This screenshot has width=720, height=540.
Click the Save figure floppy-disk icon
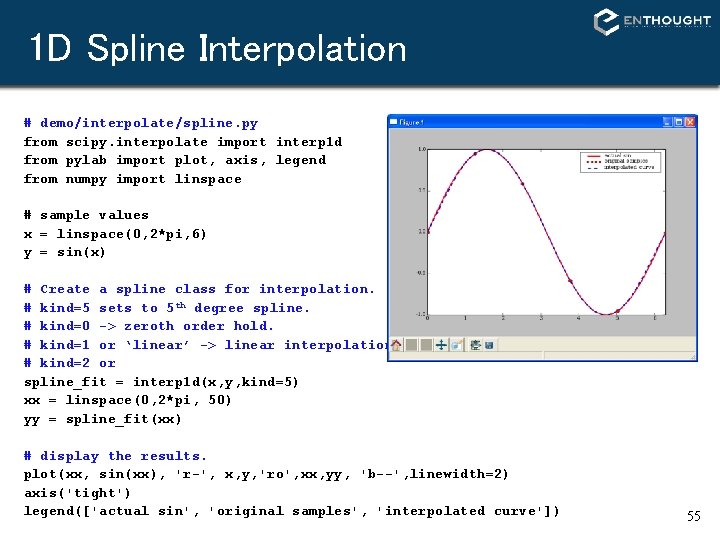coord(489,345)
